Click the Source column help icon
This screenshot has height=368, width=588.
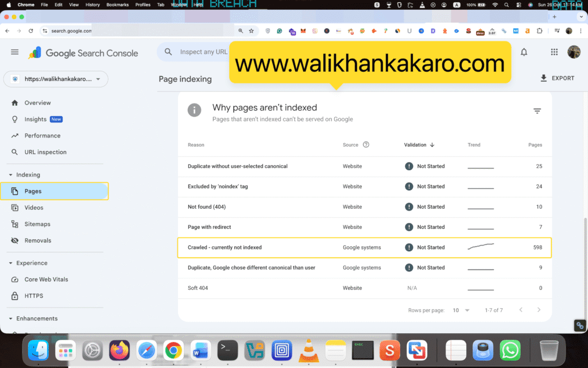click(x=366, y=145)
